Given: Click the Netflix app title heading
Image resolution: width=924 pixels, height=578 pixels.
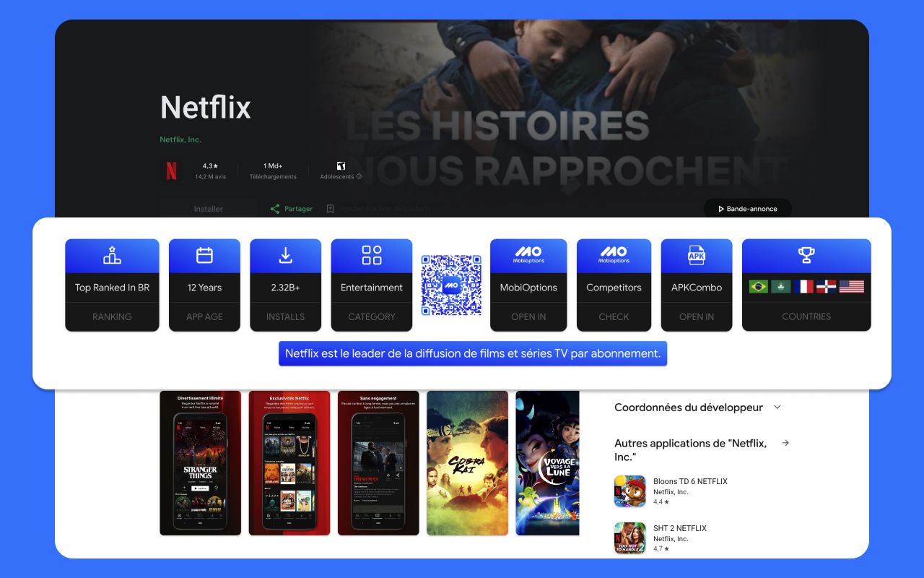Looking at the screenshot, I should [206, 108].
